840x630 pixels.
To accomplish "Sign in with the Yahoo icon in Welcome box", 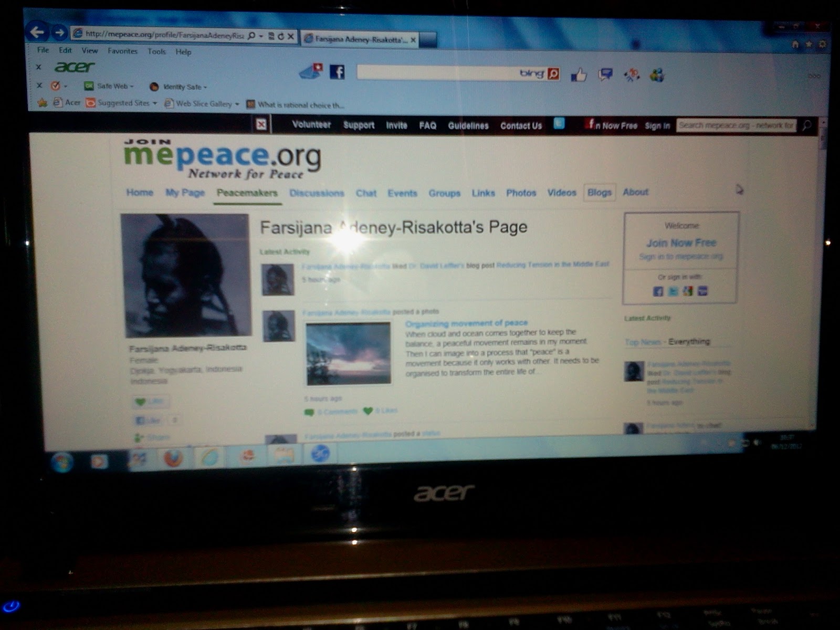I will pos(702,291).
